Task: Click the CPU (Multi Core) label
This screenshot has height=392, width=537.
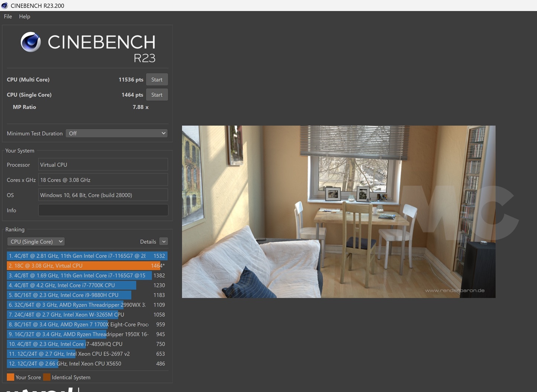Action: (x=28, y=80)
